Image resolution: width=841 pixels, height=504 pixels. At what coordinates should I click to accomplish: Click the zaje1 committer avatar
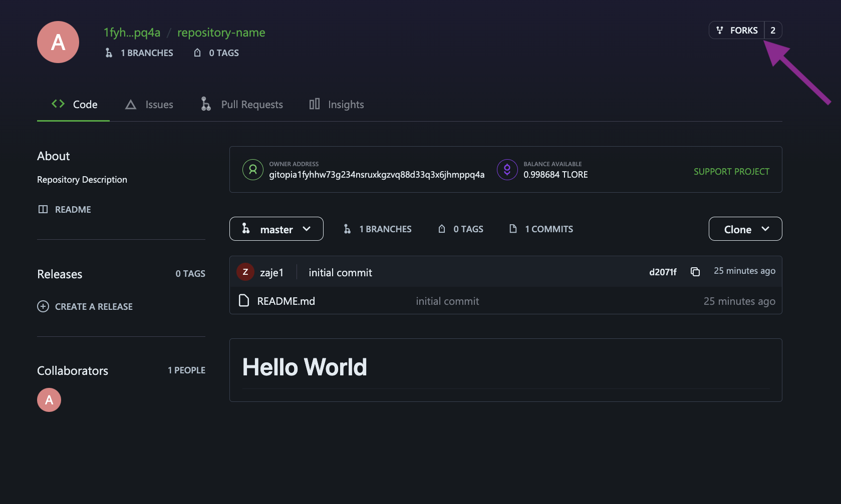245,272
